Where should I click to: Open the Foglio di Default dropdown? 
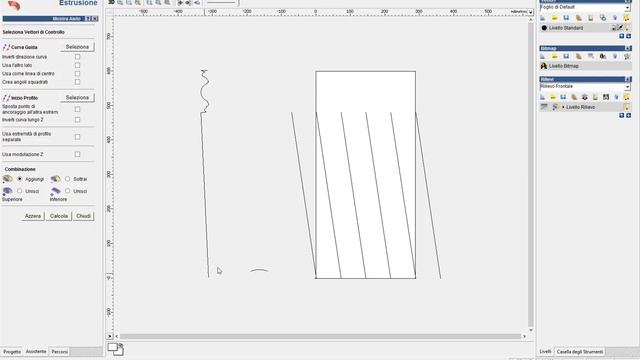[x=627, y=8]
